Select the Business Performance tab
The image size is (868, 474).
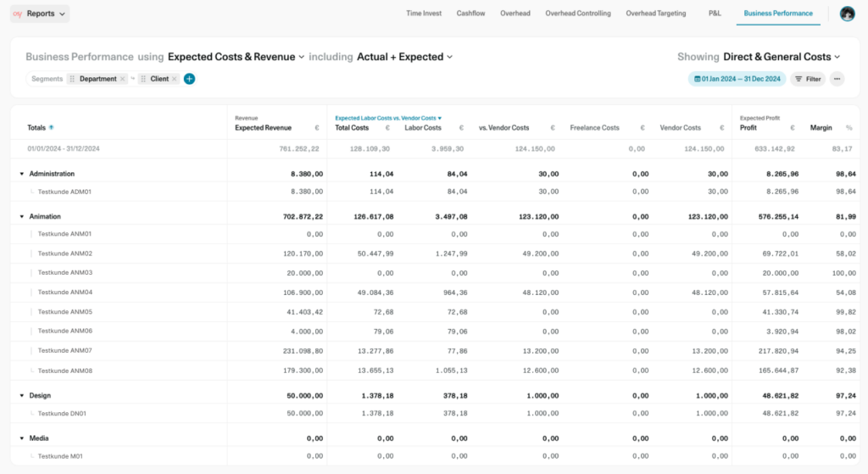pos(778,14)
